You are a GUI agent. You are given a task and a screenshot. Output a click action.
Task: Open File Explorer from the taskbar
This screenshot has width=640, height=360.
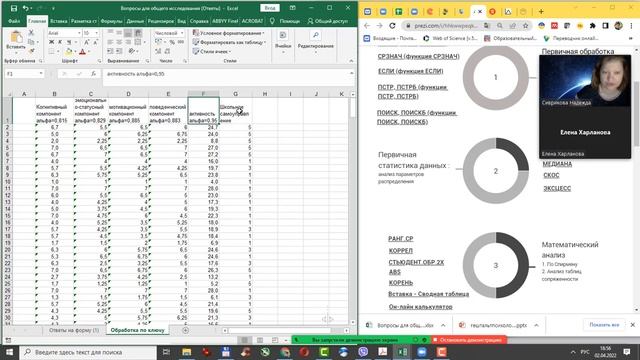pyautogui.click(x=187, y=352)
